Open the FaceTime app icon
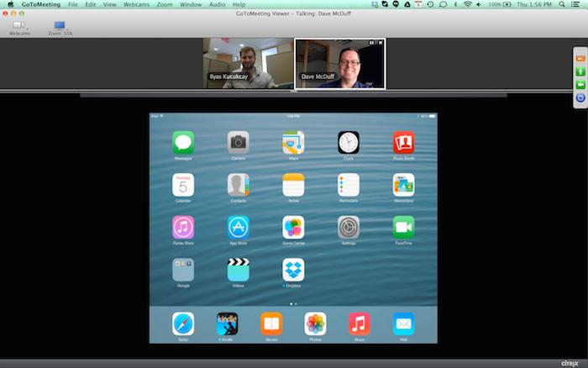Screen dimensions: 588x368 point(403,227)
